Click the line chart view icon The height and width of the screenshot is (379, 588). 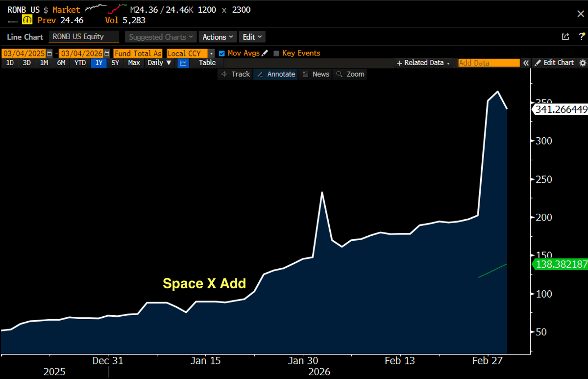pyautogui.click(x=183, y=63)
